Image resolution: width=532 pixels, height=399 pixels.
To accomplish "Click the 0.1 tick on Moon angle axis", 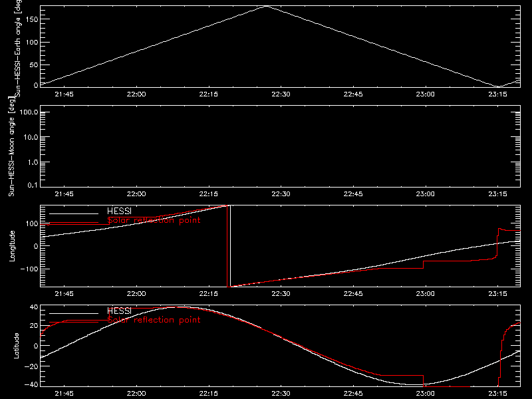I will (32, 185).
